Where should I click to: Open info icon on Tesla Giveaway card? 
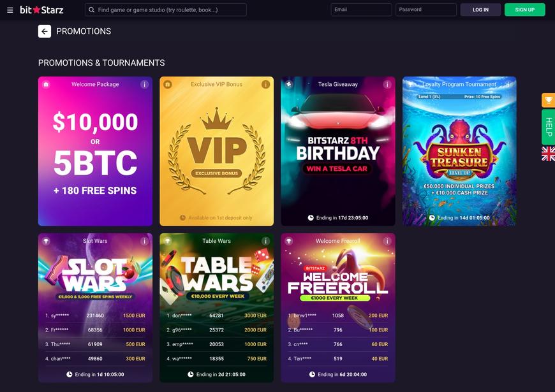(x=387, y=84)
